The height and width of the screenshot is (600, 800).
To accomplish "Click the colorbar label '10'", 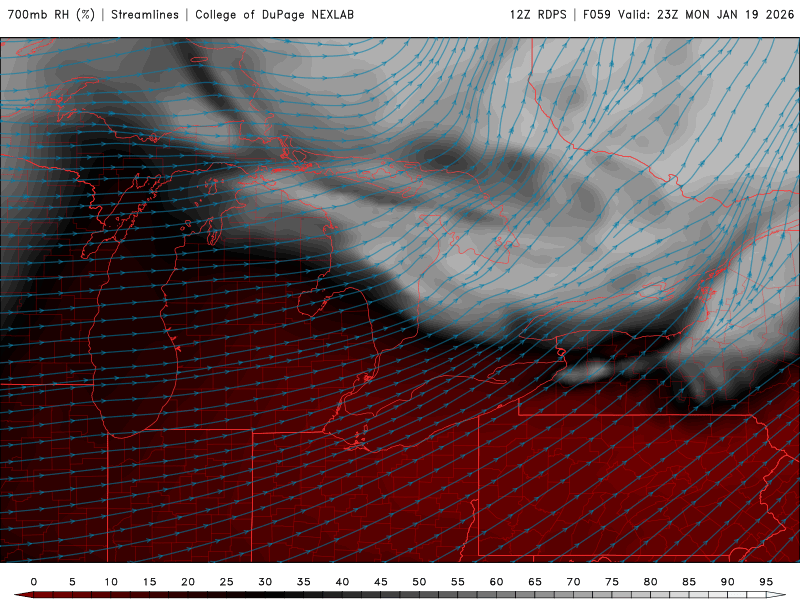I will coord(111,582).
